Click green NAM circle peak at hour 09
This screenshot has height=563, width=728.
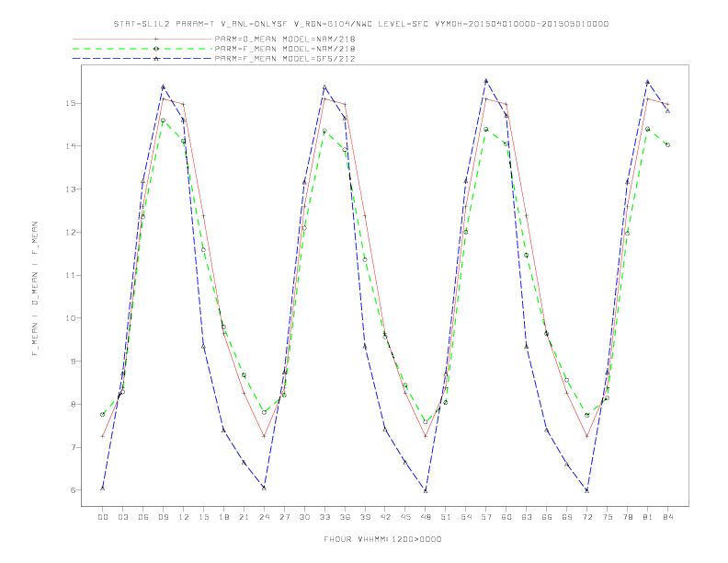[163, 121]
